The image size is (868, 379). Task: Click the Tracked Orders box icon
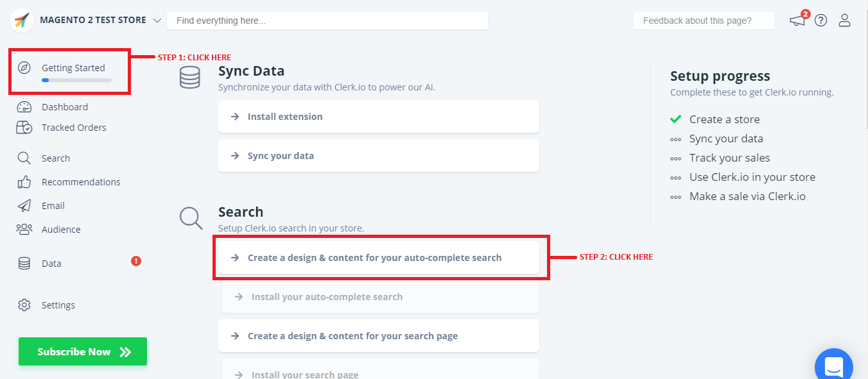pyautogui.click(x=24, y=128)
